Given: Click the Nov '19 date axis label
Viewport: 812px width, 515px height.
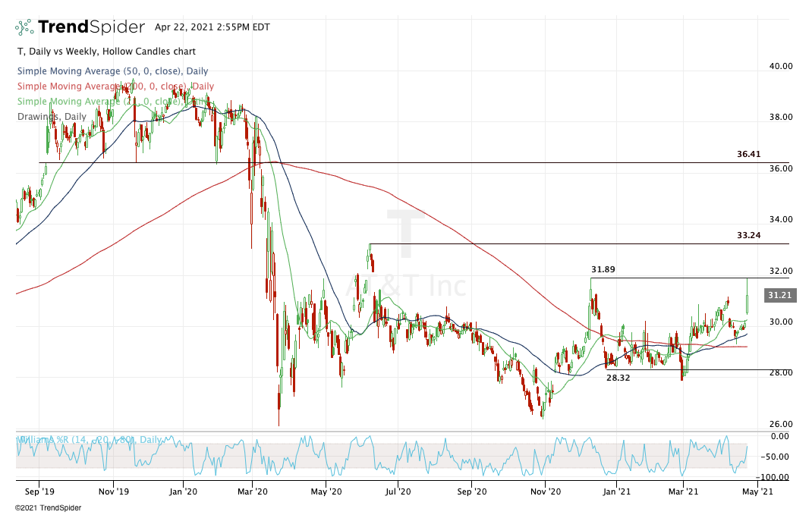Looking at the screenshot, I should (113, 491).
